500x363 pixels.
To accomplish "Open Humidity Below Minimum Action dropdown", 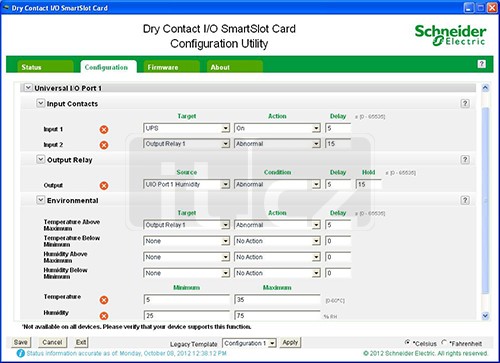I will (277, 273).
